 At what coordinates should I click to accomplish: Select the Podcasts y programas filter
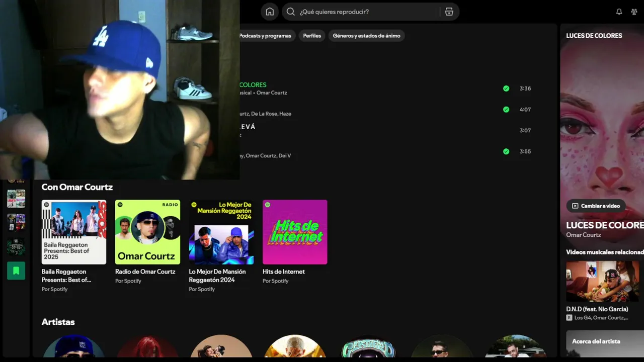coord(265,36)
